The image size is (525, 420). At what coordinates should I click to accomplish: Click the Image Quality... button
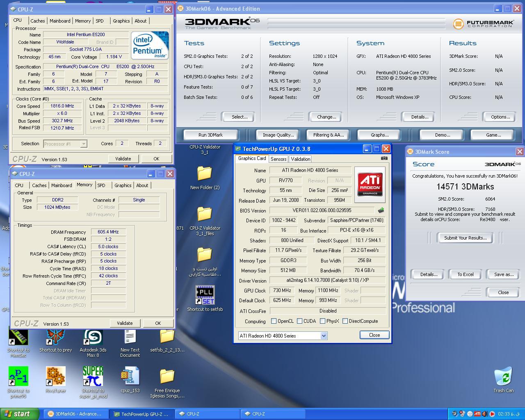(278, 135)
